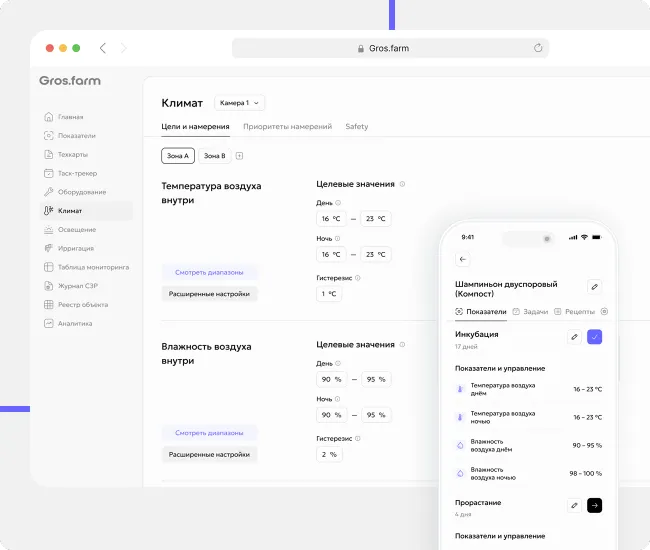The height and width of the screenshot is (550, 650).
Task: Switch to the Задачи tab on the phone
Action: click(x=530, y=312)
